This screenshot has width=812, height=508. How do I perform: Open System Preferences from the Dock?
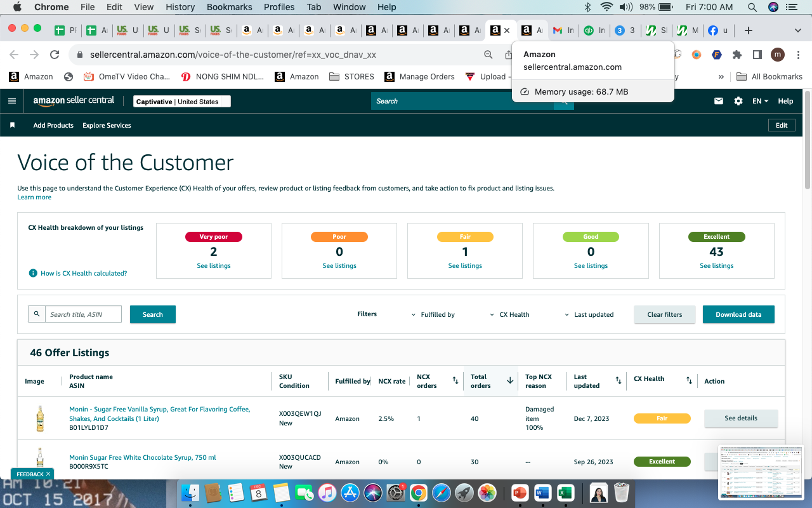[x=396, y=493]
